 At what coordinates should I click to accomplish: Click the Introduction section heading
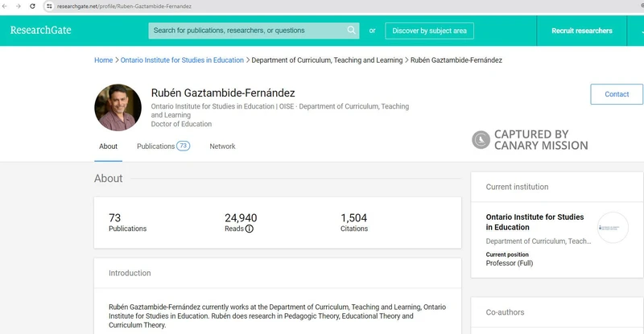130,273
